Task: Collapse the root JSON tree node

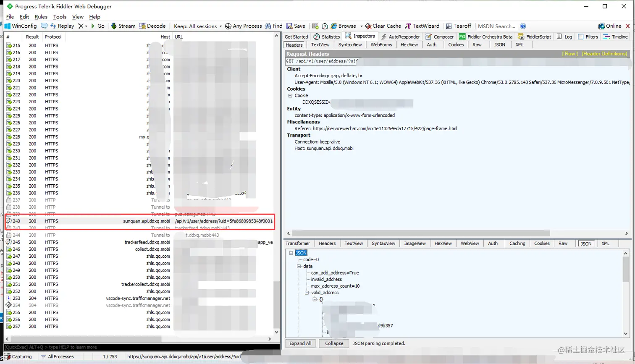Action: point(291,253)
